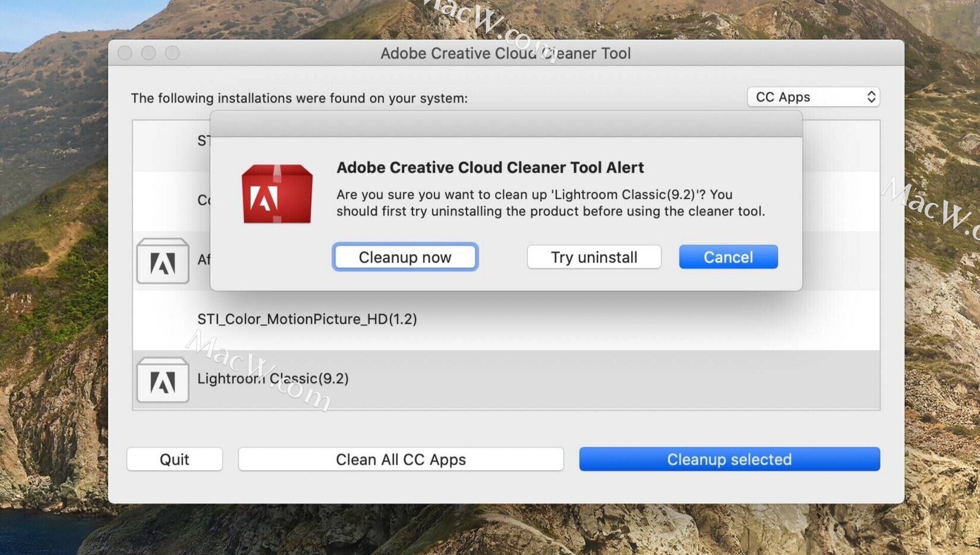The height and width of the screenshot is (555, 980).
Task: Click the yellow minimize button on the window
Action: pyautogui.click(x=149, y=53)
